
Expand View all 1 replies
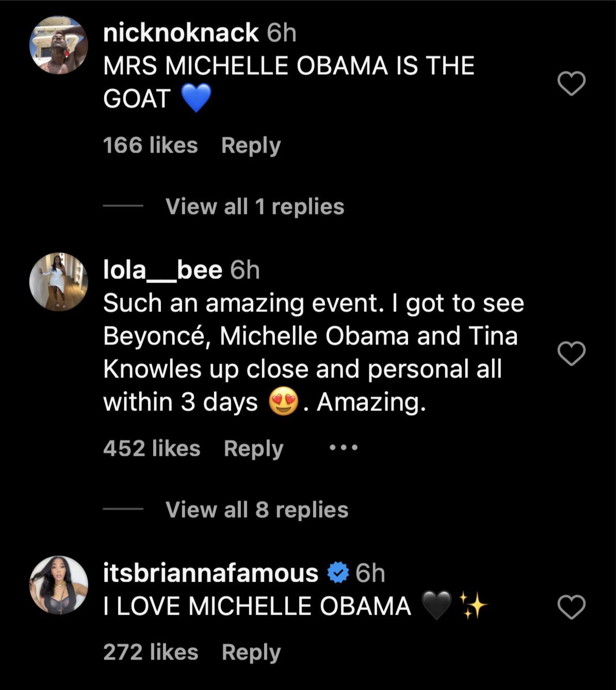click(x=255, y=206)
